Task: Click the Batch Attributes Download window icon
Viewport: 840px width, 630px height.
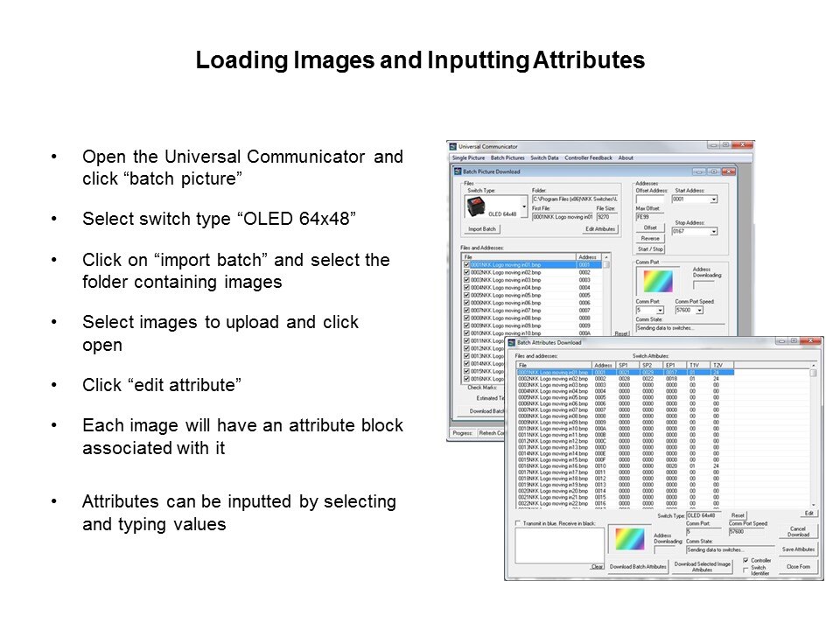Action: tap(511, 342)
